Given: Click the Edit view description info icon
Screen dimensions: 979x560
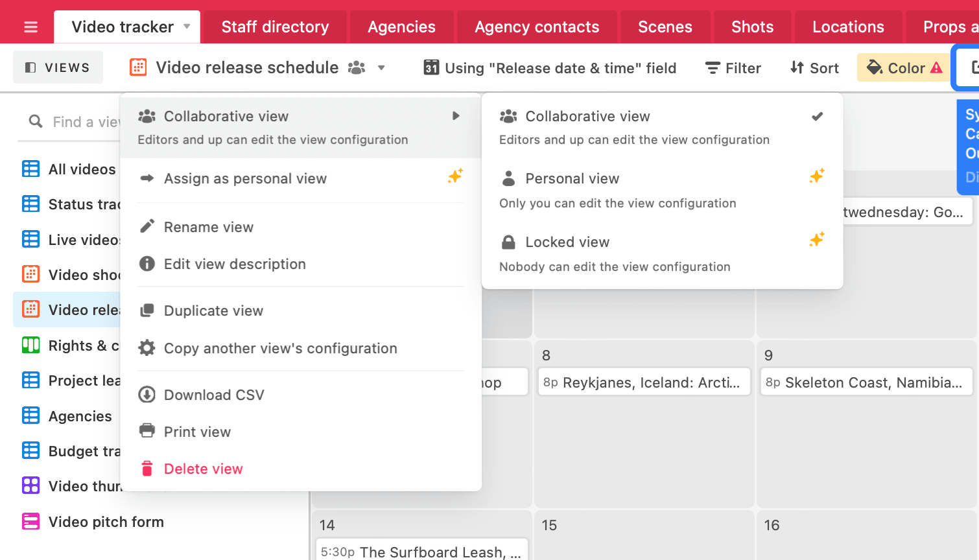Looking at the screenshot, I should click(147, 264).
